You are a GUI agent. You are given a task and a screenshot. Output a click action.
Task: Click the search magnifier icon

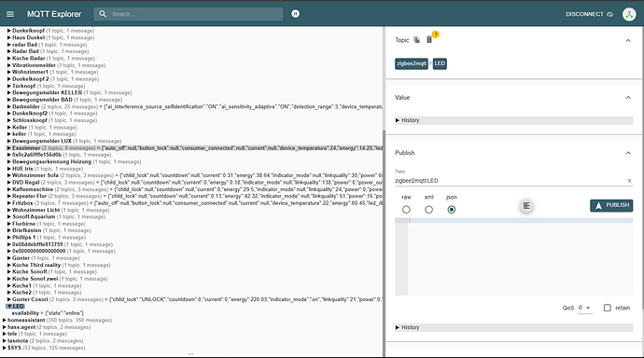click(103, 14)
